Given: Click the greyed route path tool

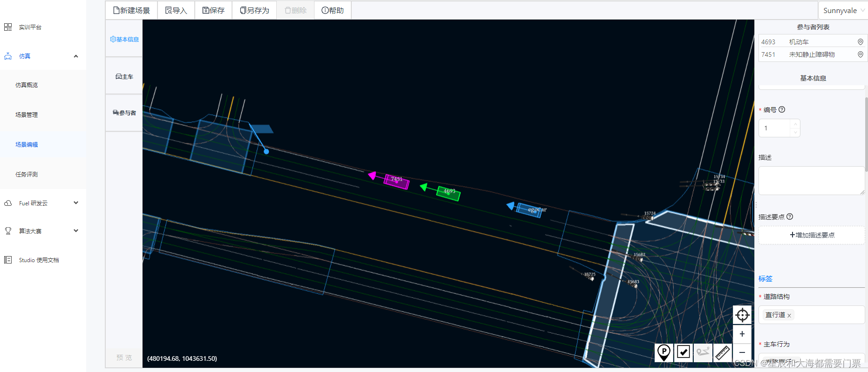Looking at the screenshot, I should (703, 352).
